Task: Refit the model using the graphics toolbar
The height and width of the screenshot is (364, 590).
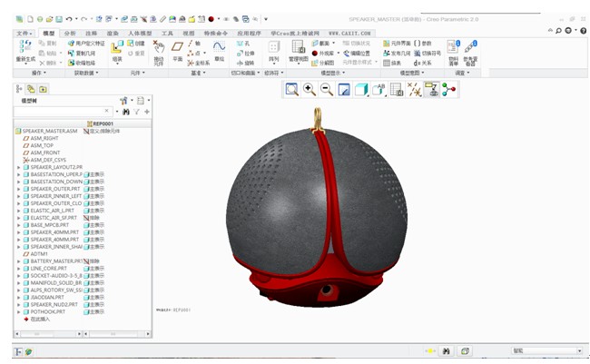Action: tap(291, 90)
